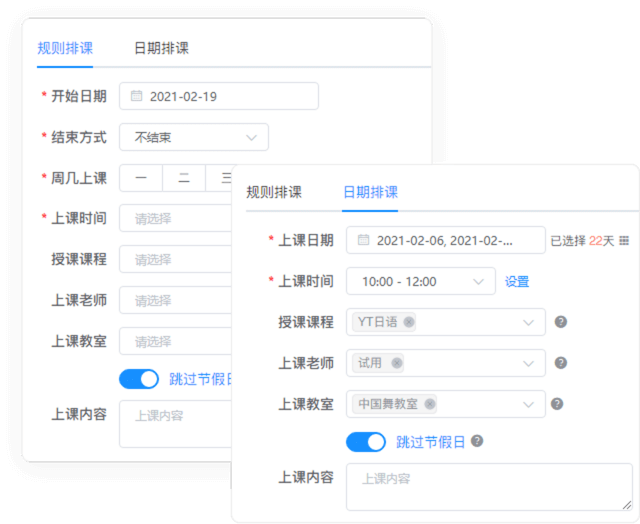Expand 上课教室 dropdown arrow in front panel
640x524 pixels.
(528, 404)
